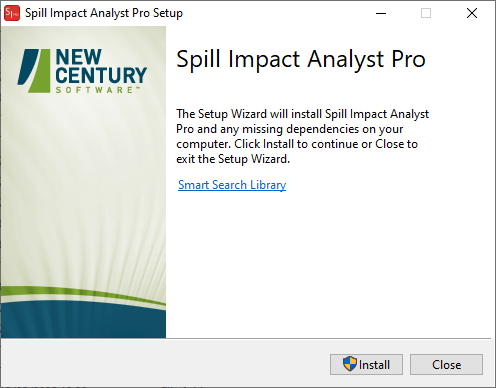Click the large "Spill Impact Analyst Pro" heading
The height and width of the screenshot is (388, 496).
point(301,59)
